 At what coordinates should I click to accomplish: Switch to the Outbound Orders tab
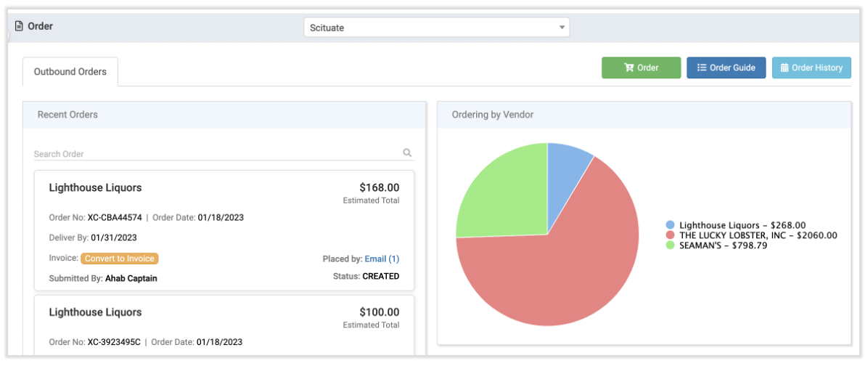pos(70,71)
